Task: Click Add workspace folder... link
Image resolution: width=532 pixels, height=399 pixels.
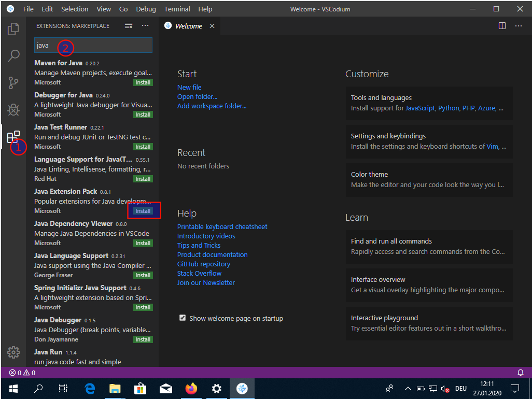Action: (x=212, y=106)
